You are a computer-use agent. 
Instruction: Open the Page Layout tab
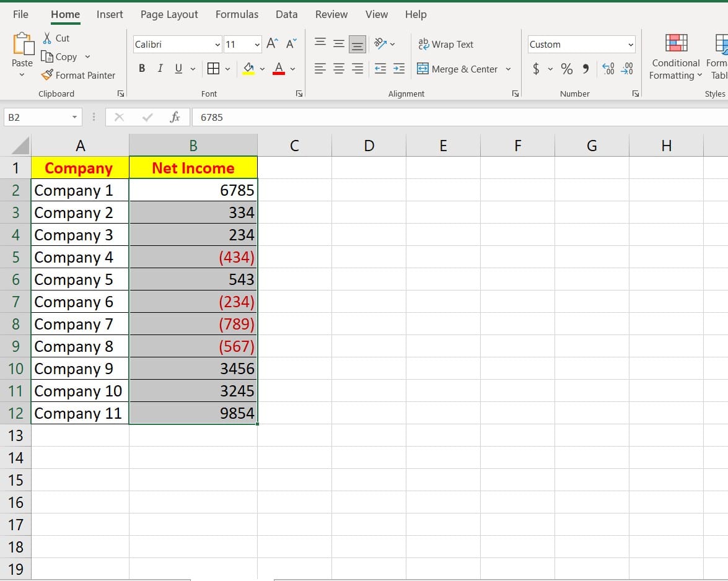click(169, 14)
